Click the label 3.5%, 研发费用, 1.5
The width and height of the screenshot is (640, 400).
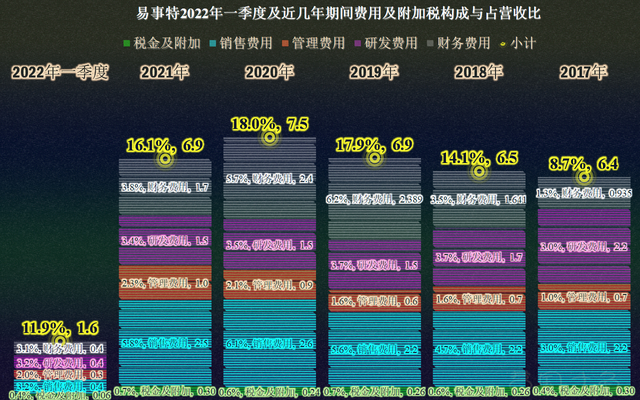[269, 245]
